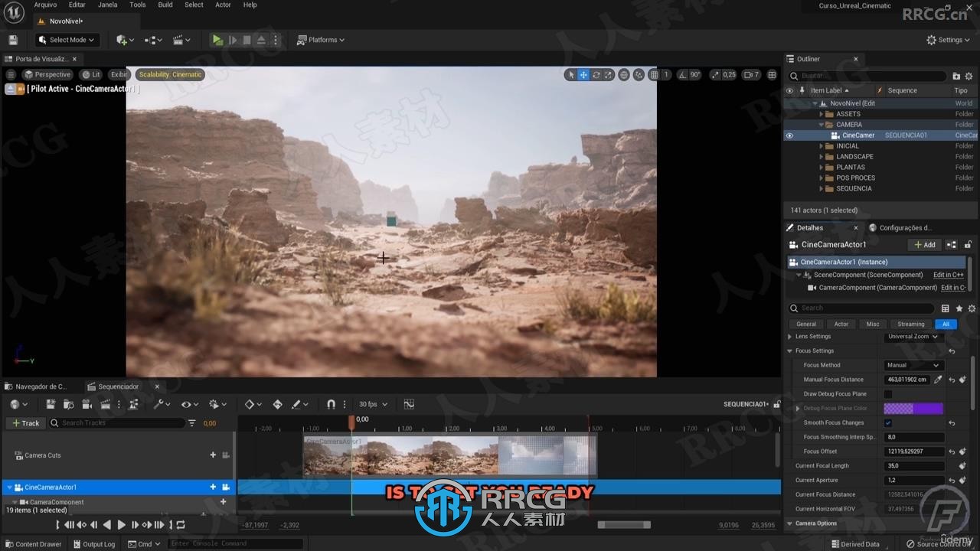Open Sequencer curve editor icon
Screen dimensions: 980x551
point(409,404)
